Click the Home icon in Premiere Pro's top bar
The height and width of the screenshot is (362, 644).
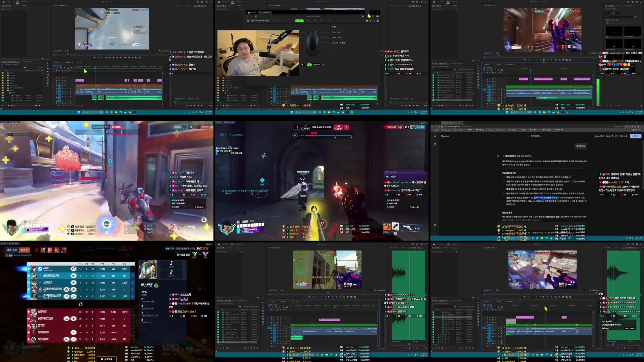(4, 2)
